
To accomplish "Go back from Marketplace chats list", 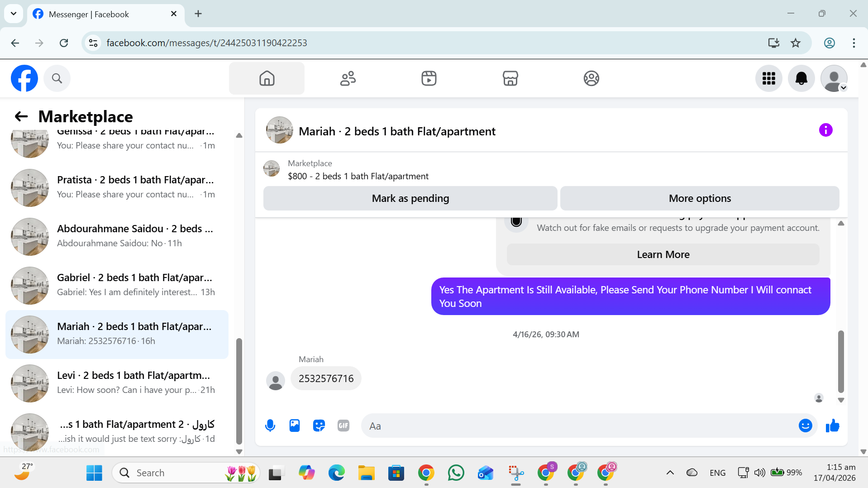I will pyautogui.click(x=21, y=116).
